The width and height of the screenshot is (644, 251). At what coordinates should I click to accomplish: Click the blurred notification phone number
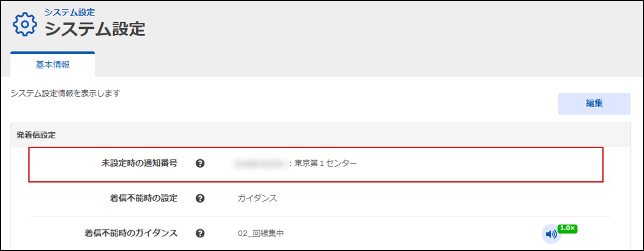[x=259, y=164]
